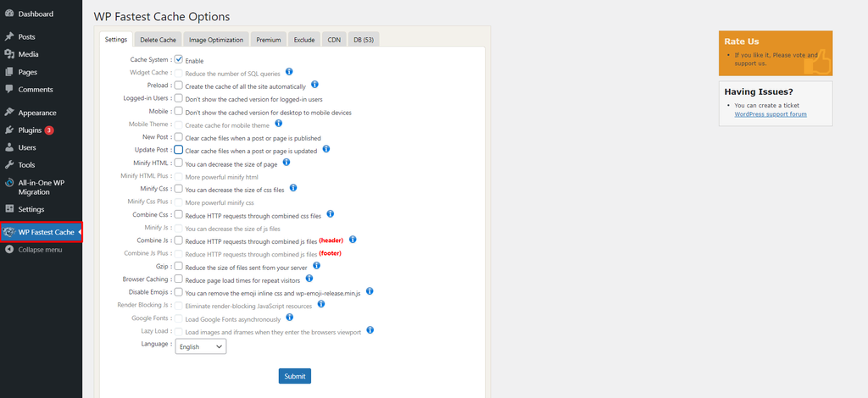Image resolution: width=868 pixels, height=398 pixels.
Task: Click the Media icon in sidebar
Action: click(x=8, y=54)
